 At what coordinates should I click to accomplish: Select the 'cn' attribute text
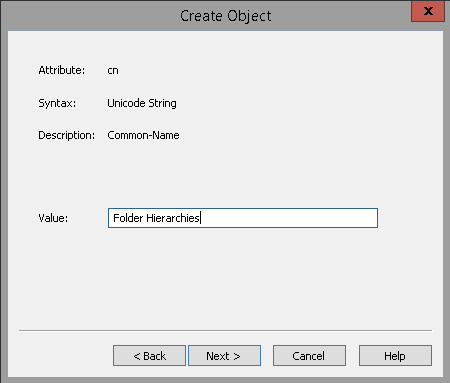[113, 70]
